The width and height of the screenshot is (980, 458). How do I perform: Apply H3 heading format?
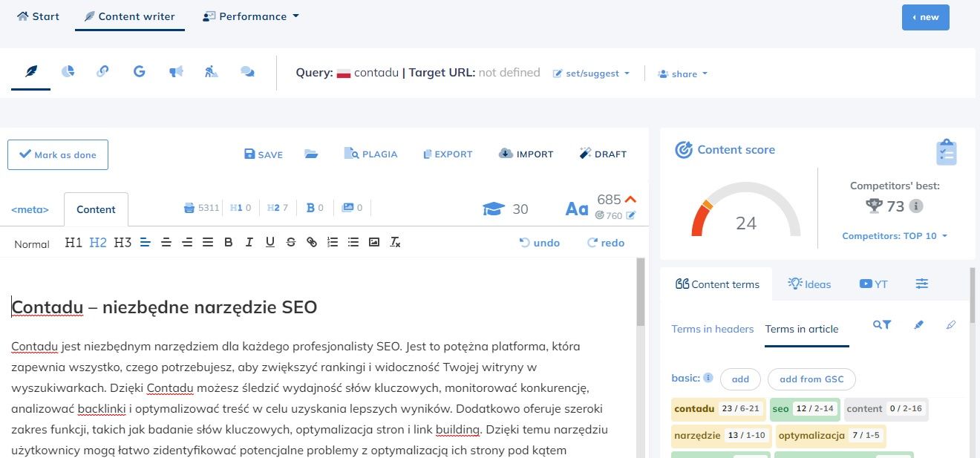coord(122,243)
